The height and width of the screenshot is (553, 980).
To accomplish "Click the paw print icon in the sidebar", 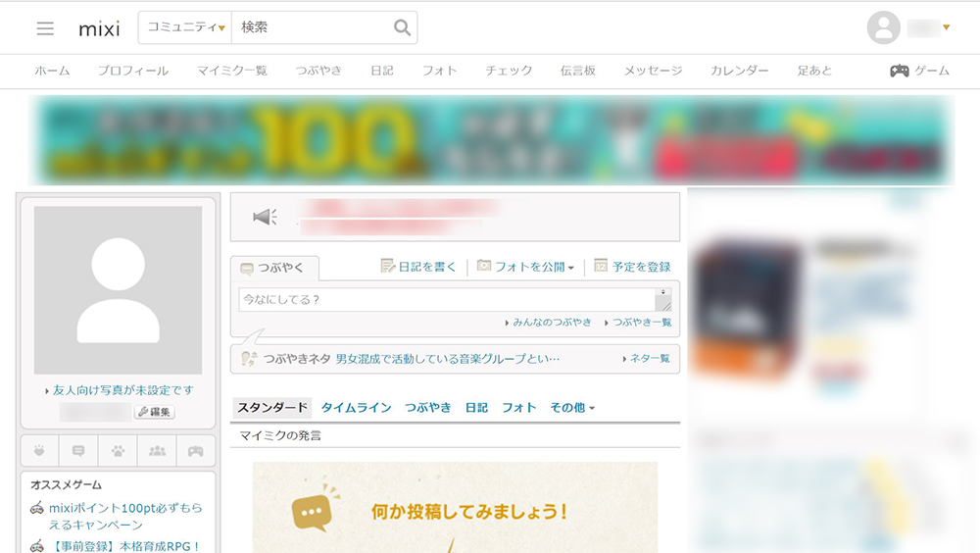I will click(118, 451).
